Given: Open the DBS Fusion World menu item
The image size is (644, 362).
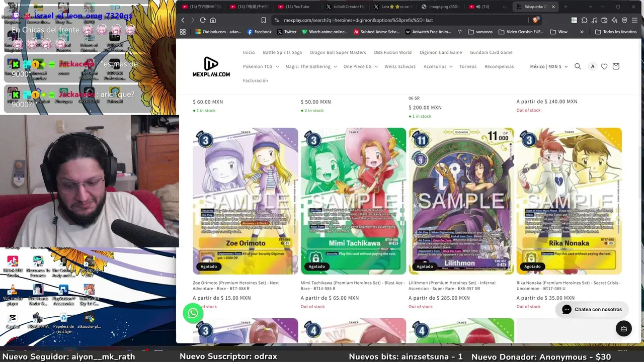Looking at the screenshot, I should [392, 52].
